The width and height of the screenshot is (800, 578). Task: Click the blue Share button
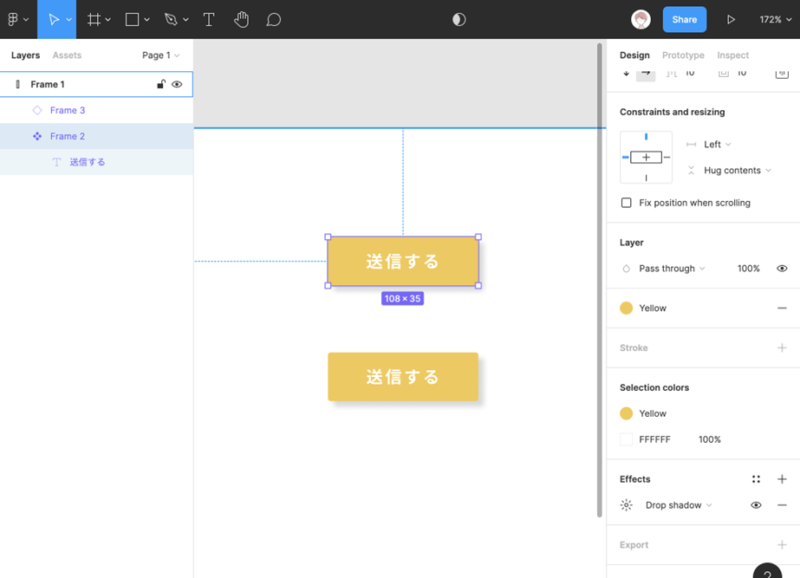(x=684, y=19)
